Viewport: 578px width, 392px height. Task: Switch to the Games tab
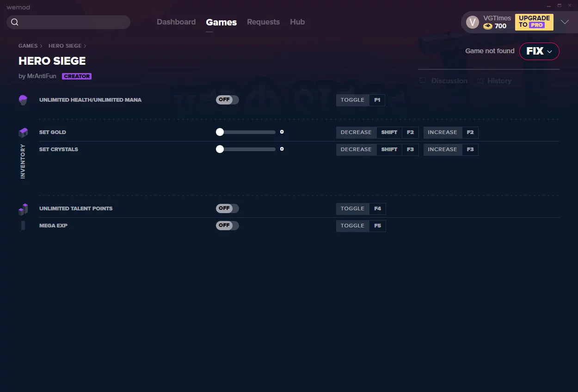(x=221, y=22)
